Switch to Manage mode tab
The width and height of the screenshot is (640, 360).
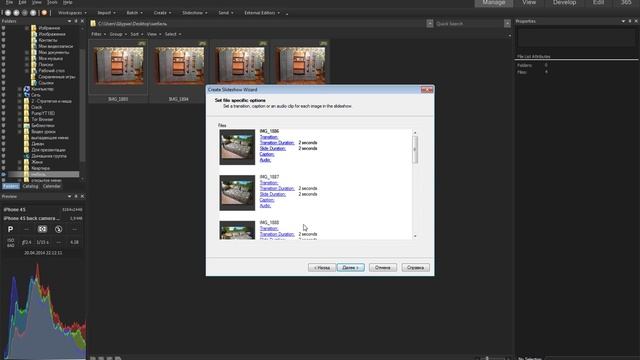[494, 3]
